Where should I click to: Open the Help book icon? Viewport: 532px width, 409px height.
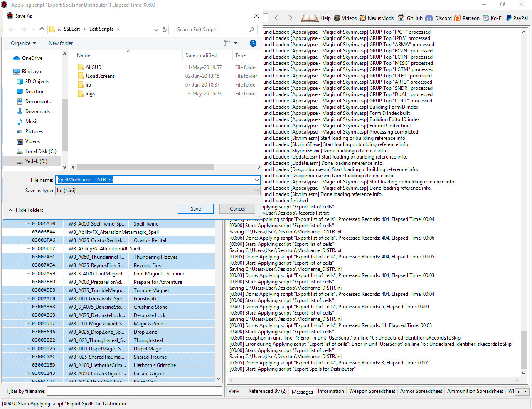click(x=310, y=18)
